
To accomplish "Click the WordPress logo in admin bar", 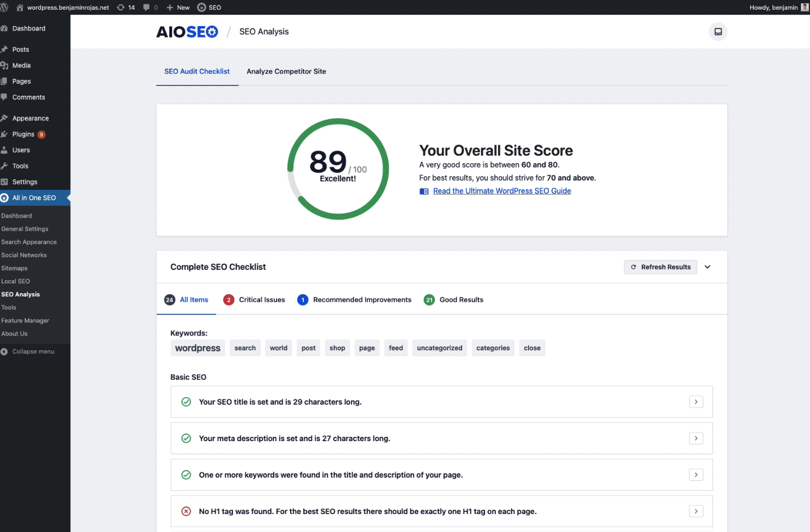I will pos(4,8).
